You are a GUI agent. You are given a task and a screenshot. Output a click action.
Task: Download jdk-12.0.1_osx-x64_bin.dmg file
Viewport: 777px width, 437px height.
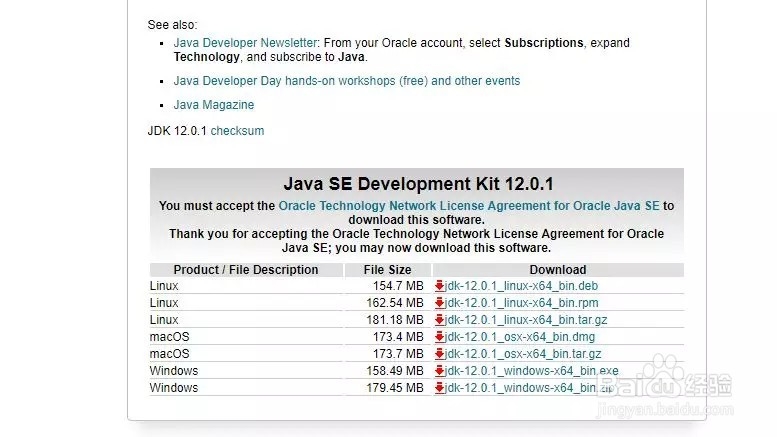[520, 337]
